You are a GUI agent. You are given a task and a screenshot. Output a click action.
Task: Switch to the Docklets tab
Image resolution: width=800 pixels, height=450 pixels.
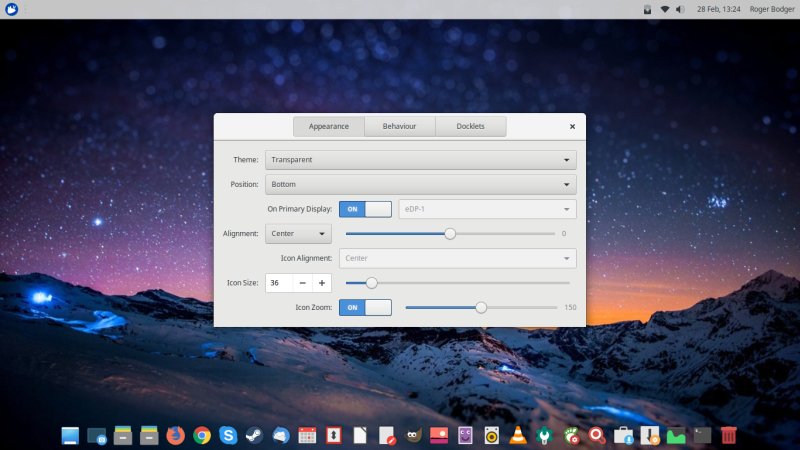click(470, 126)
